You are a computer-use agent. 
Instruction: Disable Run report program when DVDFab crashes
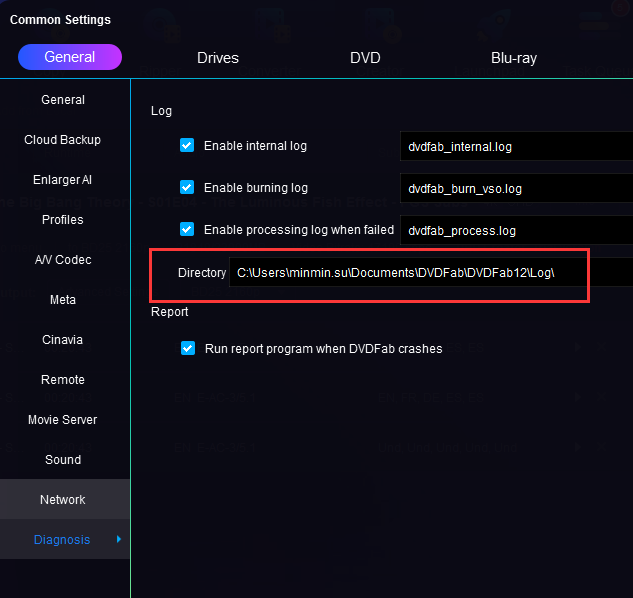coord(187,349)
